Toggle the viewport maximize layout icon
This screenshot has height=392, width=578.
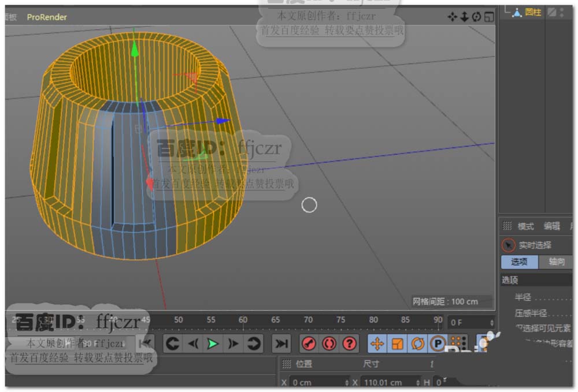[x=489, y=17]
